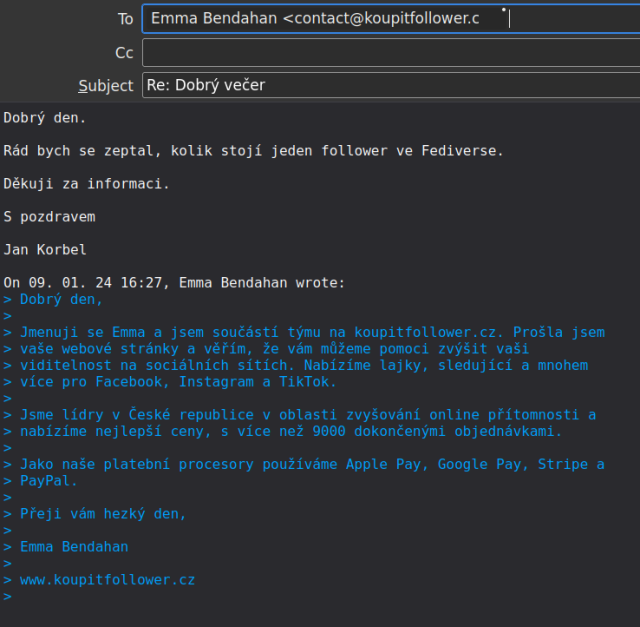Viewport: 640px width, 627px height.
Task: Click quoted Emma Bendahan signature name
Action: pos(74,547)
